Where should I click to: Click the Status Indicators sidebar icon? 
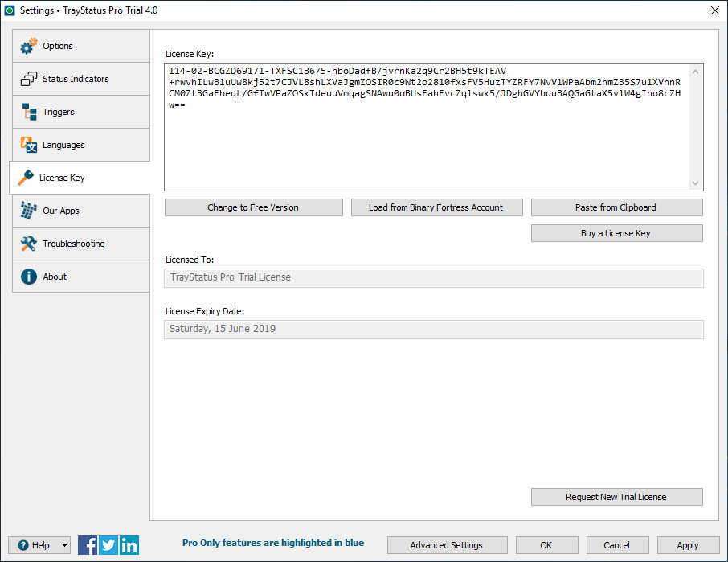[x=29, y=79]
